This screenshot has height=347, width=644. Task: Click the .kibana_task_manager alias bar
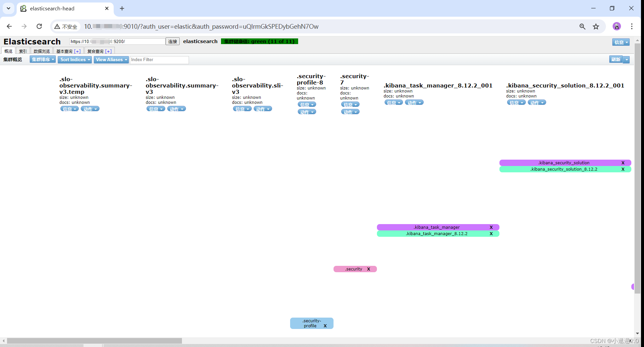tap(438, 227)
